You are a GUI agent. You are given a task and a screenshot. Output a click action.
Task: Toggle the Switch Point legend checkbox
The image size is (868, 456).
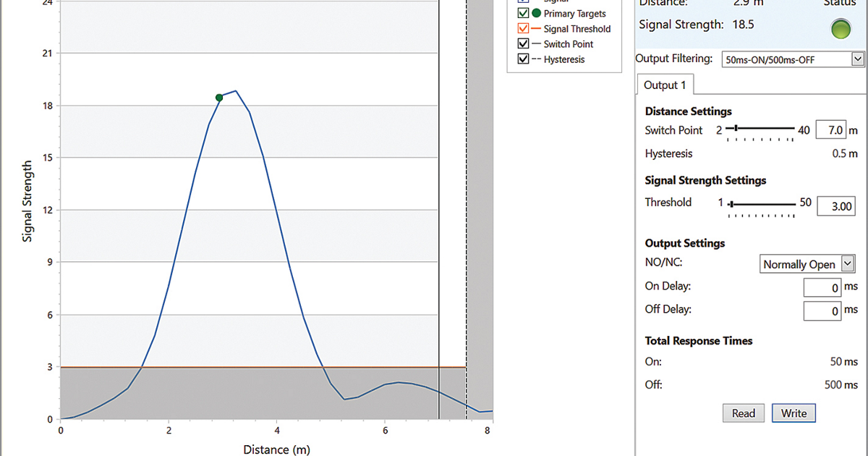click(523, 44)
